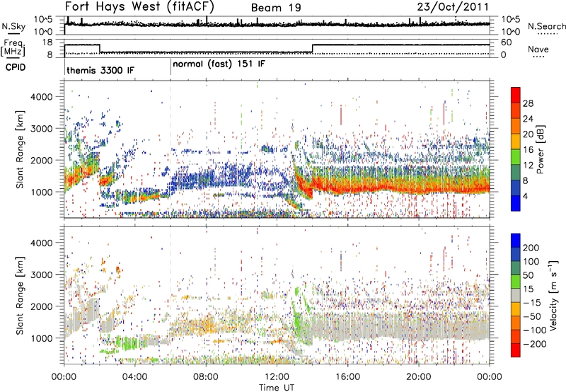The height and width of the screenshot is (392, 566).
Task: Click the '08:00' time tick label
Action: (x=205, y=377)
